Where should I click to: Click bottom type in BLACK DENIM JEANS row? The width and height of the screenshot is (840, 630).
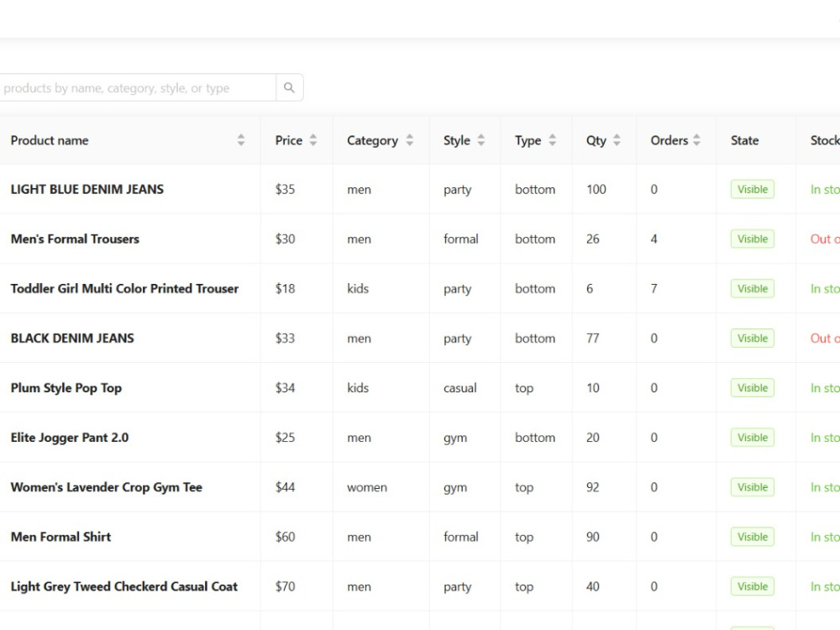pos(535,338)
